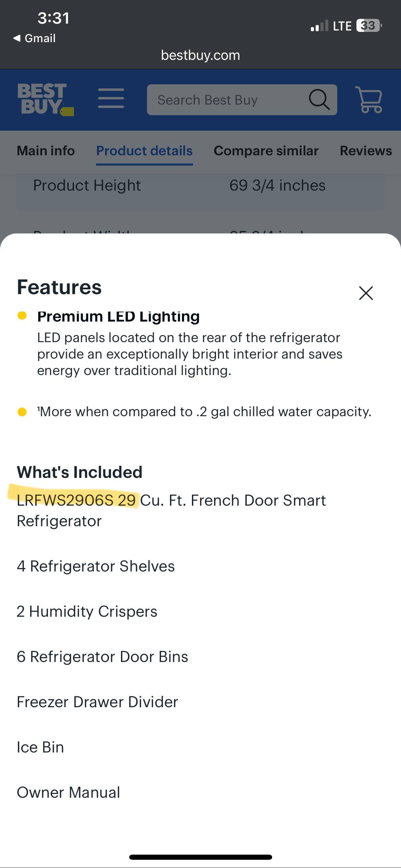Tap the search magnifier icon
This screenshot has width=401, height=868.
pos(319,100)
